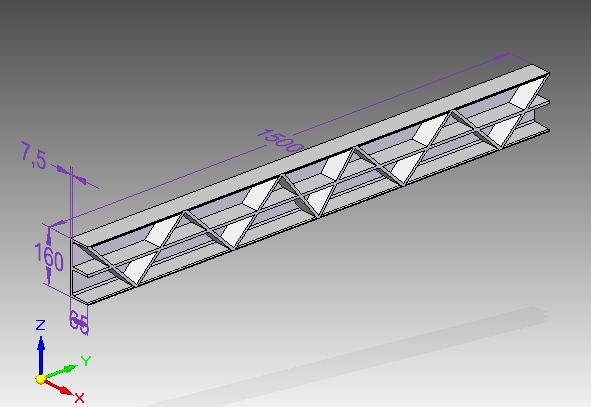The width and height of the screenshot is (591, 407).
Task: Click the green Y axis arrow
Action: pyautogui.click(x=61, y=371)
